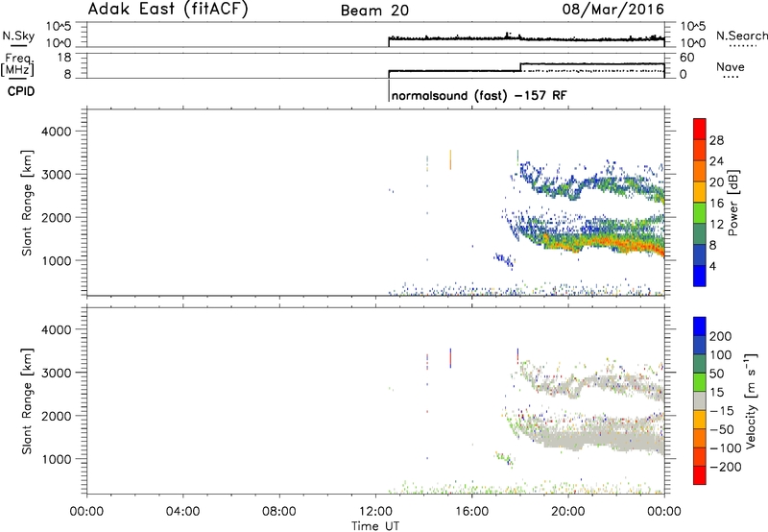
Task: Click the 'CPID' row label
Action: coord(21,91)
